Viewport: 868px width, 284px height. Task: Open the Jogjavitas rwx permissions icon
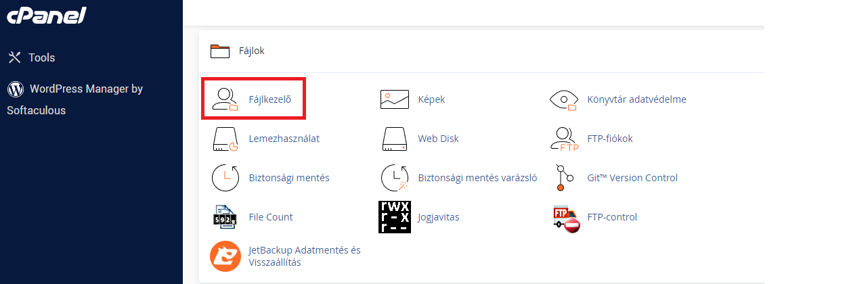tap(395, 217)
